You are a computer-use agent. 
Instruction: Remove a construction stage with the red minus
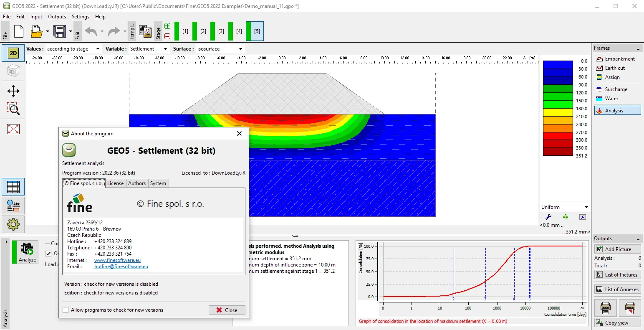167,36
